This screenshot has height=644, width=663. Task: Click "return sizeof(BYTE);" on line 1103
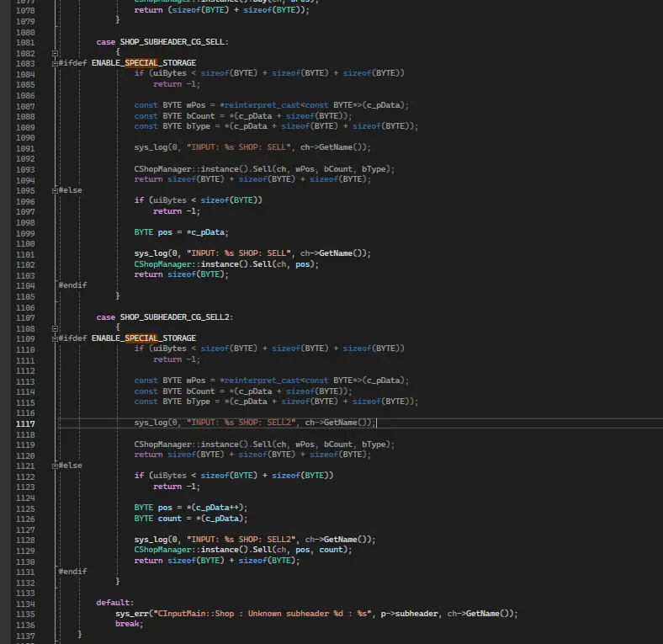(181, 274)
